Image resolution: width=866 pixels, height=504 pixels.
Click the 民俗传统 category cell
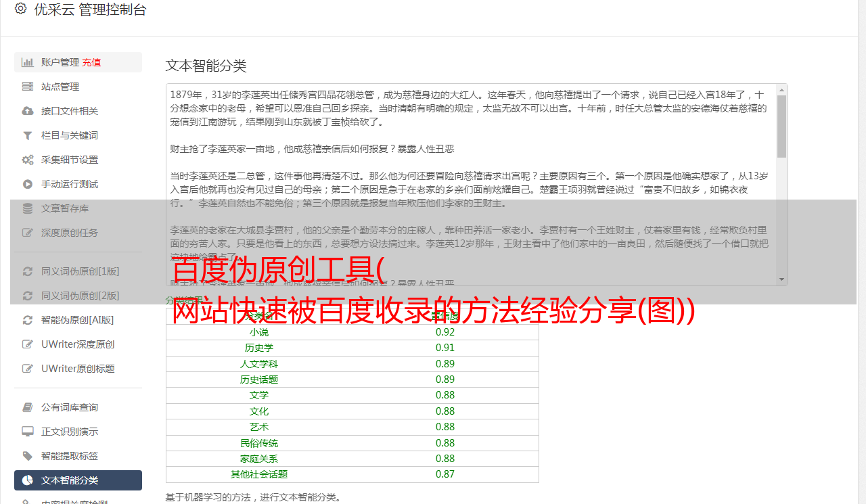tap(259, 443)
